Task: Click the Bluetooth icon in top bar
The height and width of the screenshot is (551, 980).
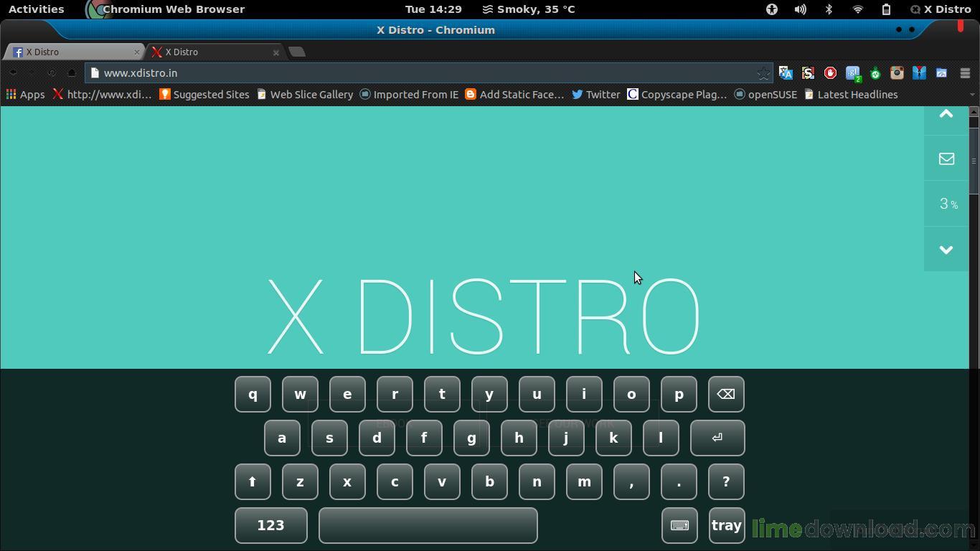Action: [x=829, y=9]
